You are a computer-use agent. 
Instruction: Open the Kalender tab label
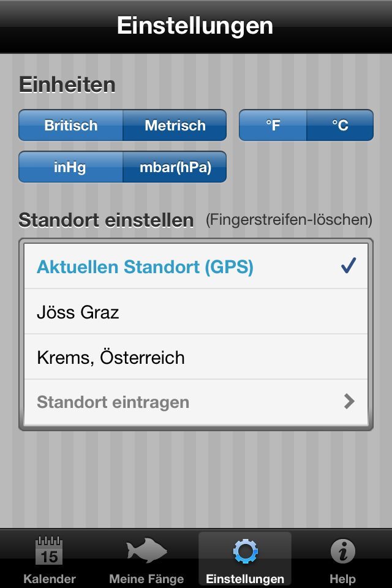point(49,579)
